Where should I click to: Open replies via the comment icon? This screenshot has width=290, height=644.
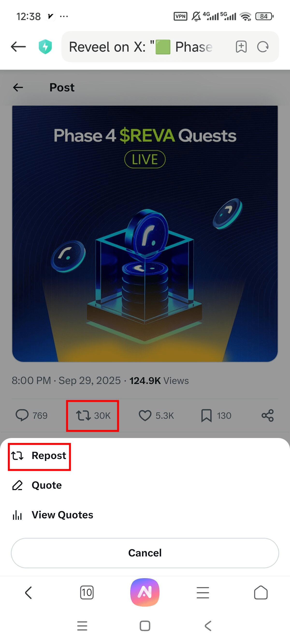[22, 416]
